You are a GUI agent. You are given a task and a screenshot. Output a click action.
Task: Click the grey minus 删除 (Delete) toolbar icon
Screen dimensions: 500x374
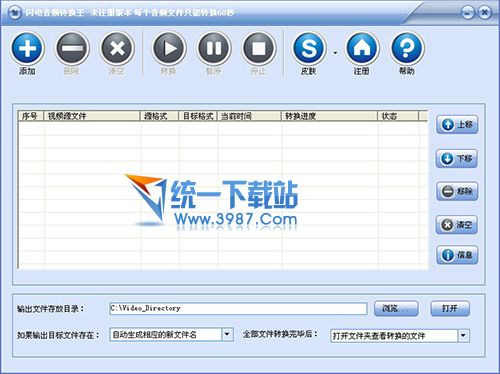click(72, 48)
